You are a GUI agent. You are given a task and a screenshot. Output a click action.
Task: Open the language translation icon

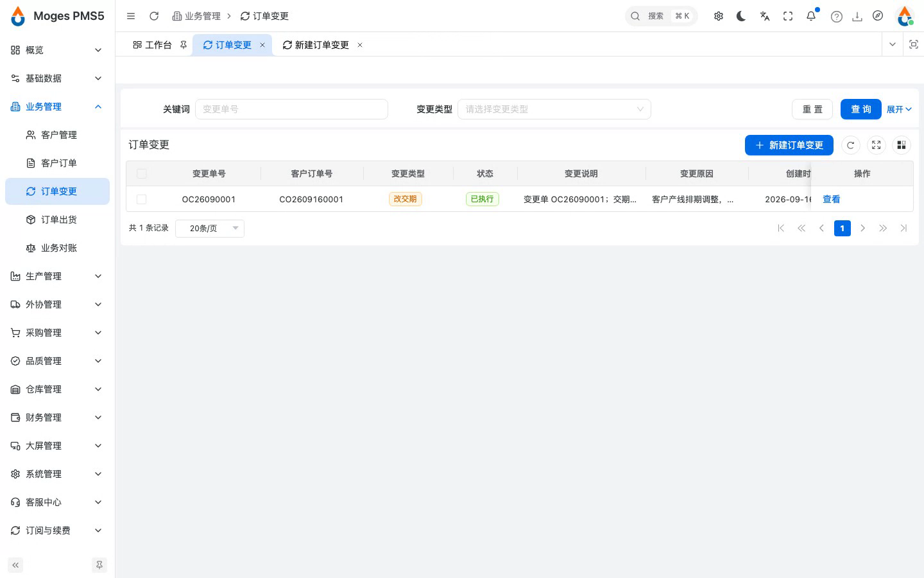click(x=765, y=16)
